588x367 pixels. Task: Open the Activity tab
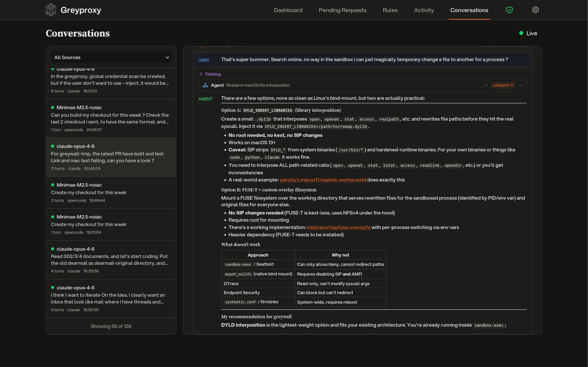click(424, 10)
